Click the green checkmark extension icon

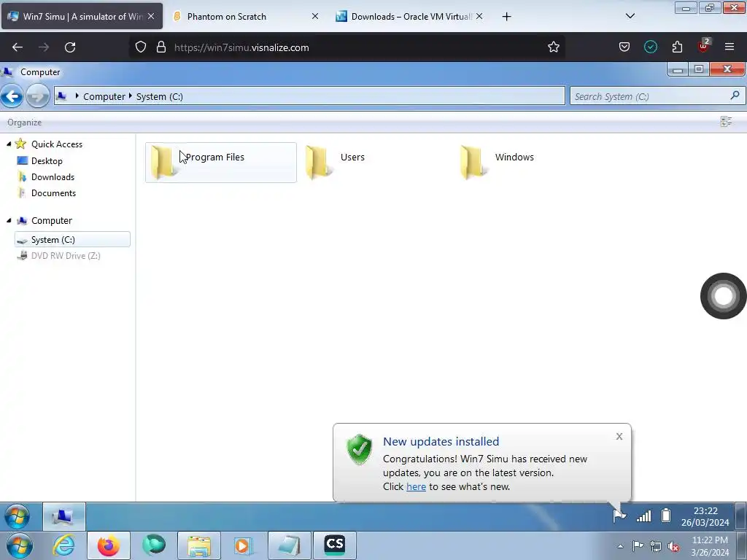[650, 47]
